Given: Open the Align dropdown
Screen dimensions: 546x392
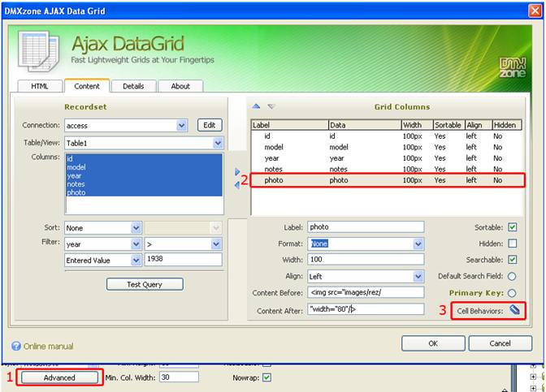Looking at the screenshot, I should 418,277.
